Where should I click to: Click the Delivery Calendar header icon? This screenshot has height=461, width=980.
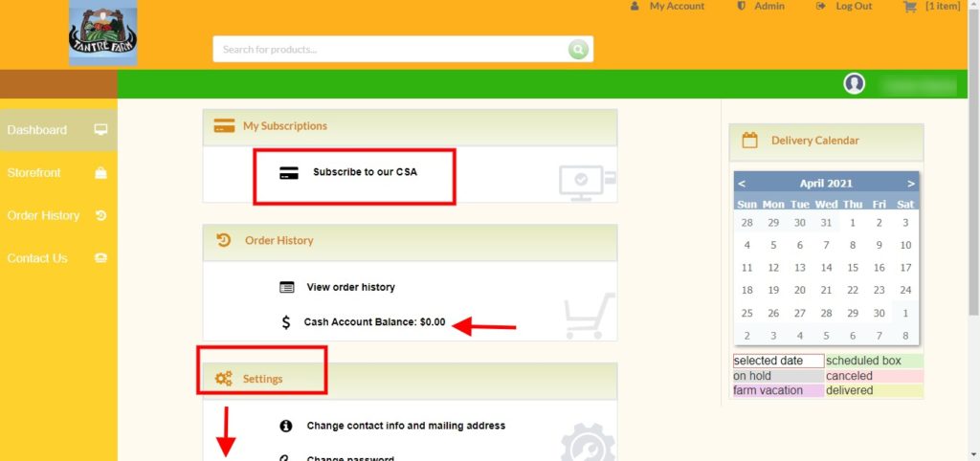coord(749,140)
